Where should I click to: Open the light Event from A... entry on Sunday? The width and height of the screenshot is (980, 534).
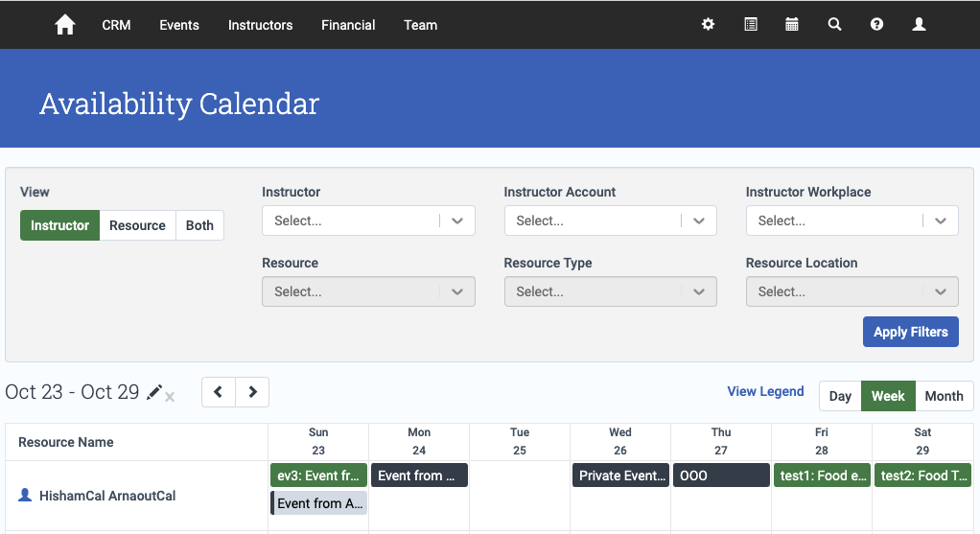[318, 502]
